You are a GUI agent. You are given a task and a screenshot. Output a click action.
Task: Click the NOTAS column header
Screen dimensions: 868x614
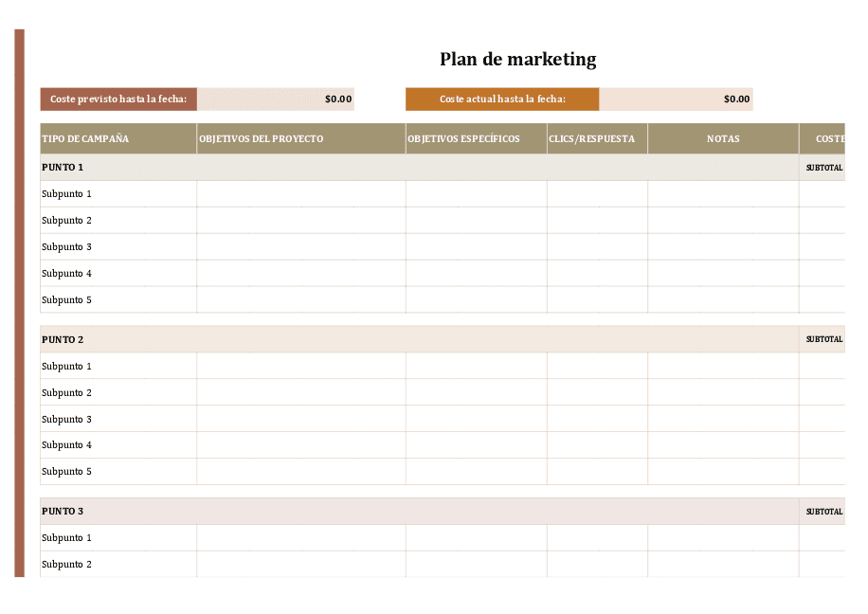(723, 138)
